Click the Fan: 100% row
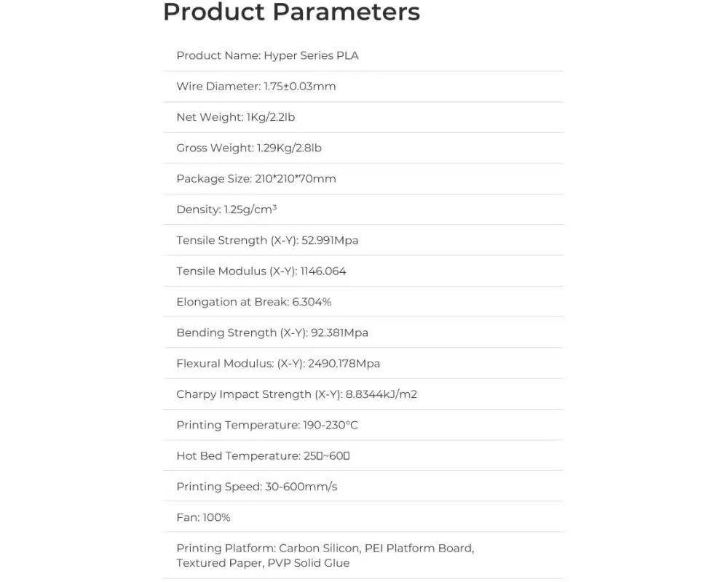 (203, 517)
